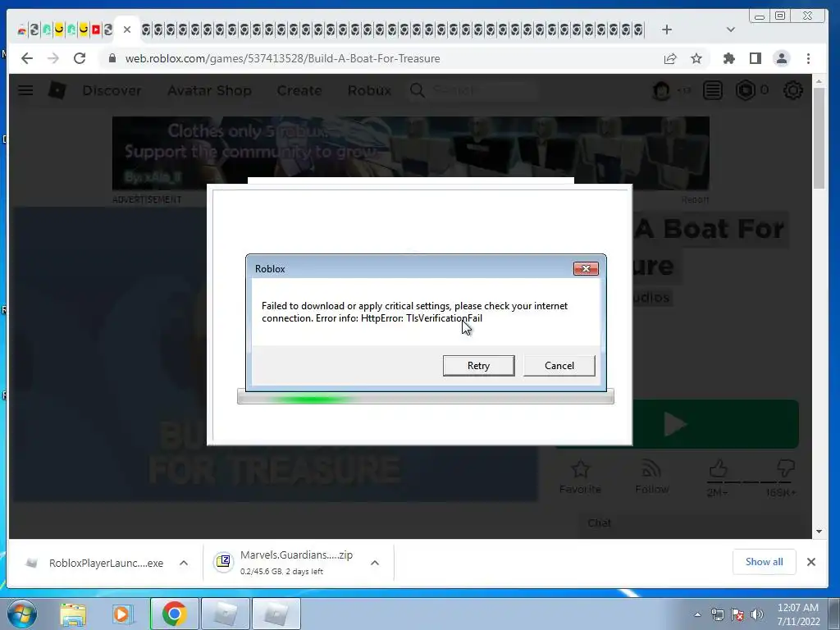The image size is (840, 630).
Task: Open the Roblox avatar profile icon
Action: click(x=661, y=90)
